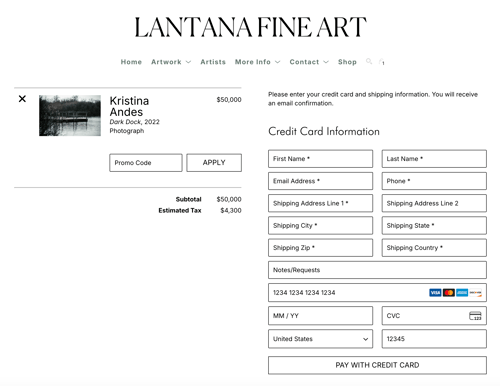500x386 pixels.
Task: Click the American Express logo
Action: [462, 293]
